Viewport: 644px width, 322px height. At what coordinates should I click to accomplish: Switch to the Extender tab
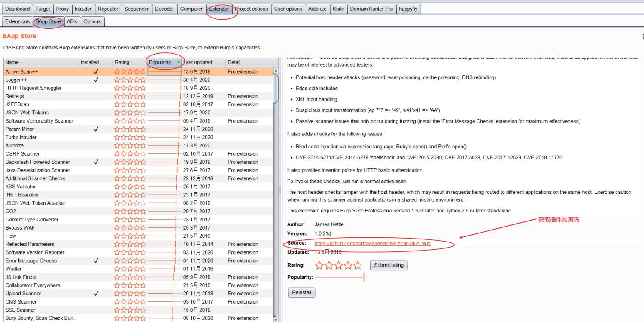[219, 9]
